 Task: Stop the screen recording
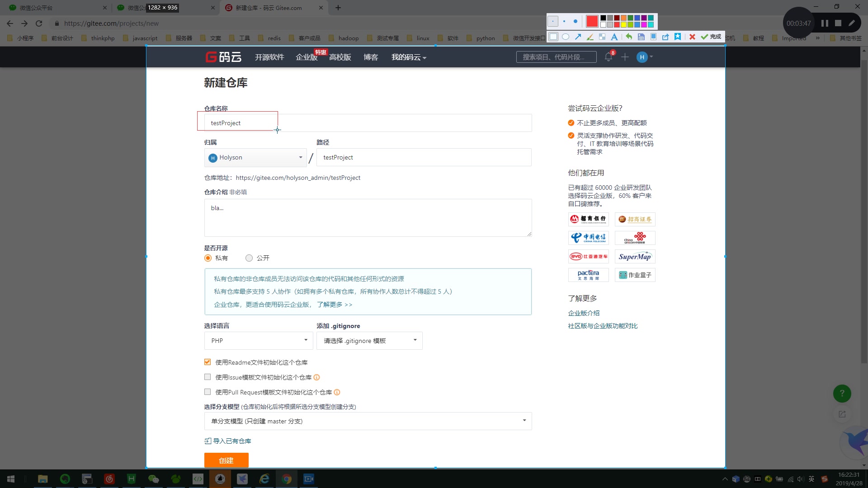point(838,23)
